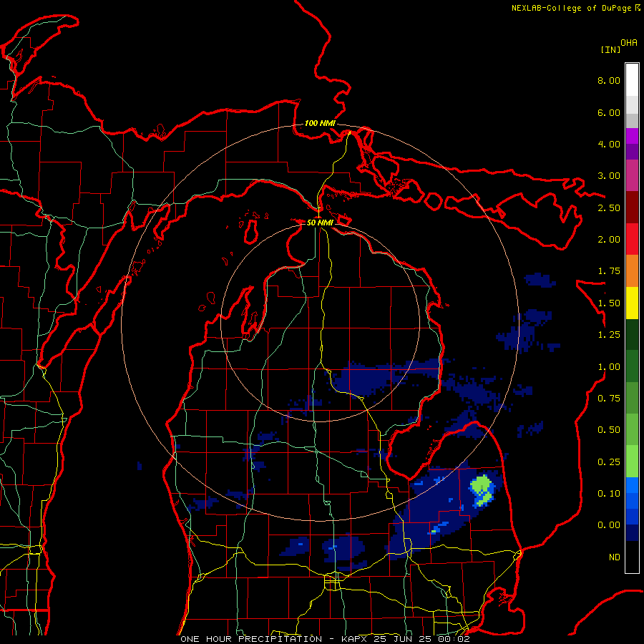The height and width of the screenshot is (644, 644).
Task: Select the yellow legend swatch
Action: 632,303
